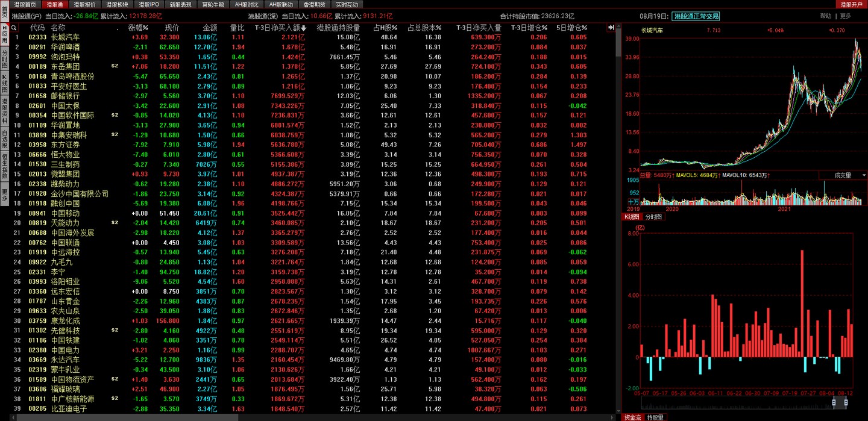Switch the chart to the 分时图 tab

pos(653,216)
